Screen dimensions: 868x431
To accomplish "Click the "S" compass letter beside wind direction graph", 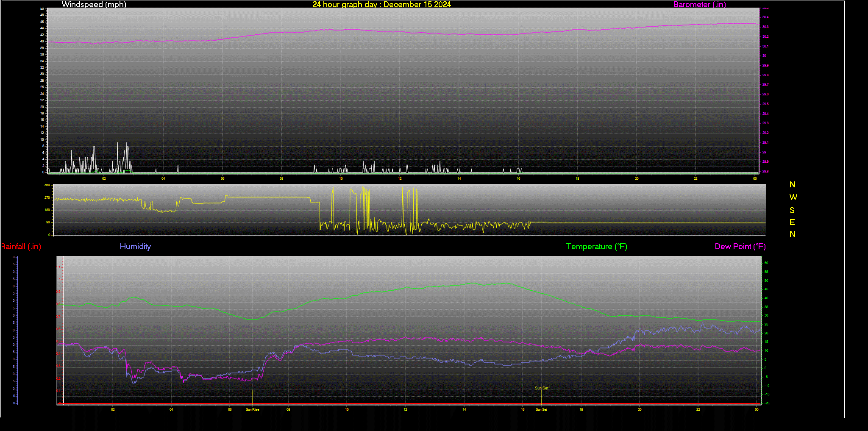I will [792, 210].
